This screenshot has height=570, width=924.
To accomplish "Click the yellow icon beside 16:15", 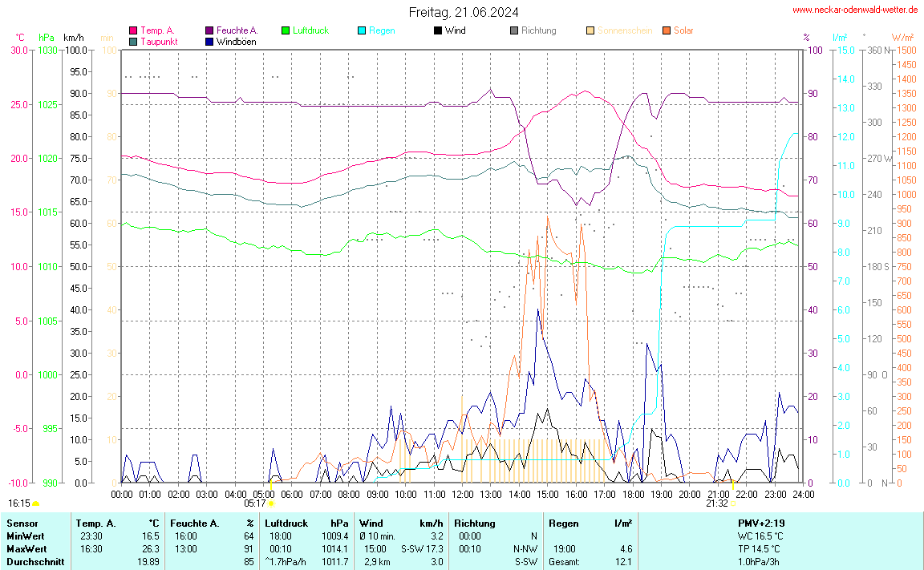I will [x=35, y=503].
